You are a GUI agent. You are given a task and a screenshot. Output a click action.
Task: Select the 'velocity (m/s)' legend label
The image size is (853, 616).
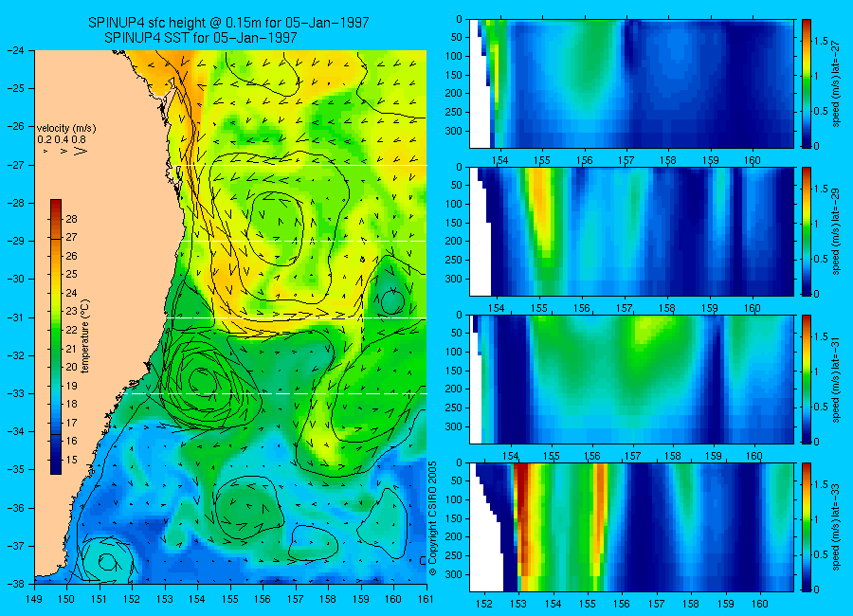click(66, 129)
